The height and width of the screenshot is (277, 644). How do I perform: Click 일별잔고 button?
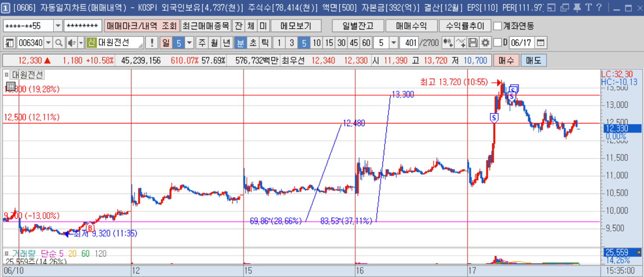pyautogui.click(x=357, y=26)
